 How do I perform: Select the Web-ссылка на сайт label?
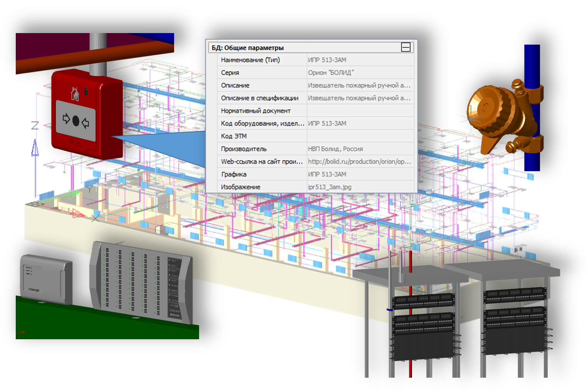click(x=262, y=162)
